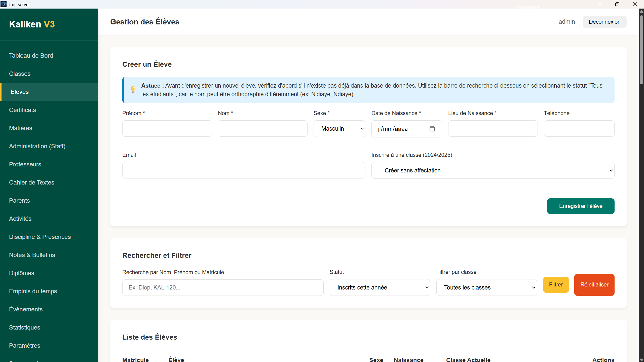Restore down the window
Screen dimensions: 644x362
tap(617, 4)
